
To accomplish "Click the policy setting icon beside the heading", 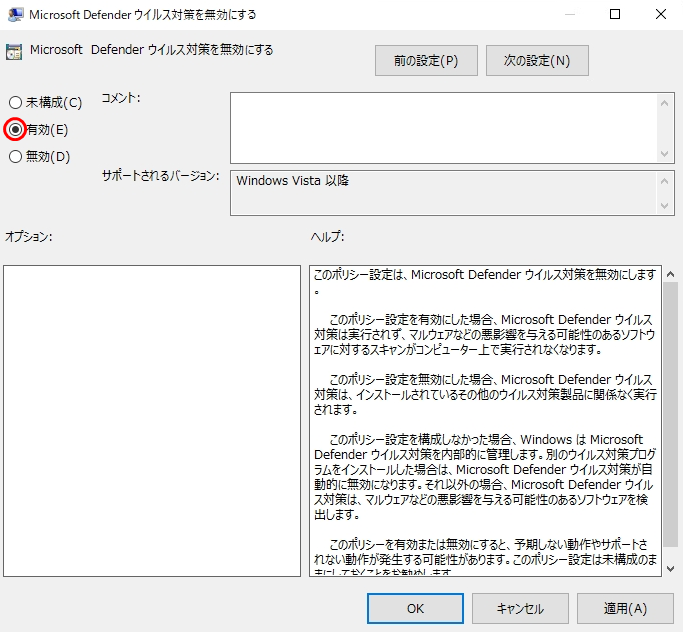I will 14,51.
